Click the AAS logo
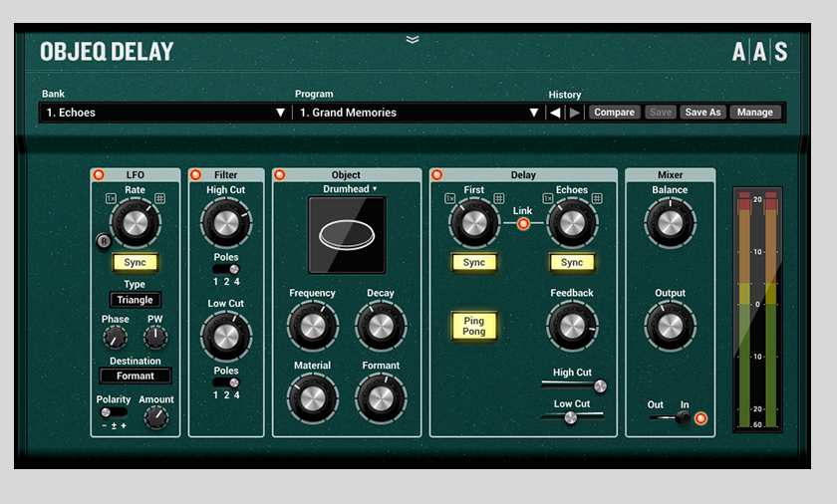 click(759, 52)
